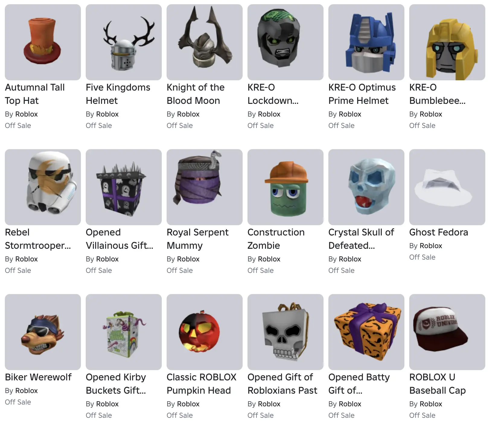Select the Ghost Fedora image
The width and height of the screenshot is (504, 448).
(447, 187)
